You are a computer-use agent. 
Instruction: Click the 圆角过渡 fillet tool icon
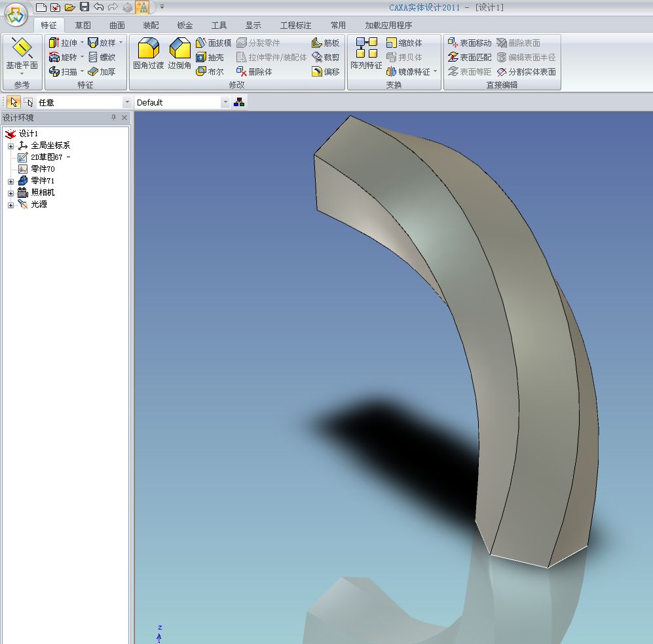click(148, 49)
